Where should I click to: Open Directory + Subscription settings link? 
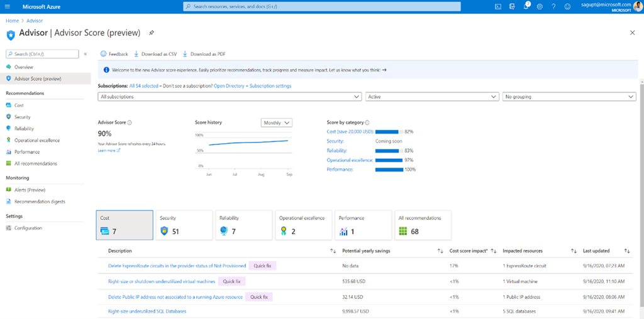tap(253, 86)
